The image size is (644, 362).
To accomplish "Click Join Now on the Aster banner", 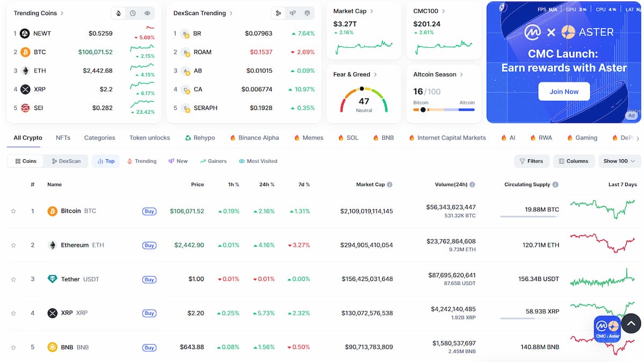I will point(564,92).
